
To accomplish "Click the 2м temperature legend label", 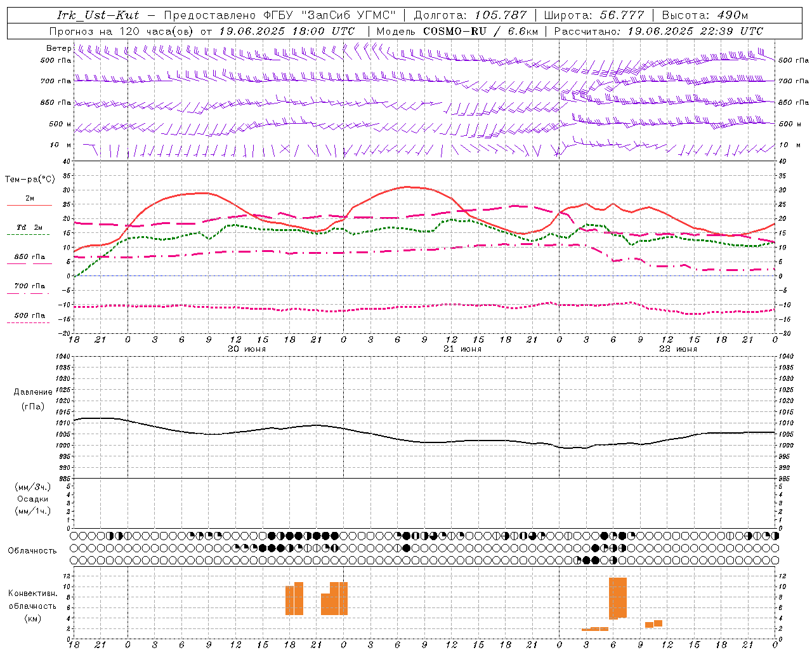I will (x=30, y=199).
